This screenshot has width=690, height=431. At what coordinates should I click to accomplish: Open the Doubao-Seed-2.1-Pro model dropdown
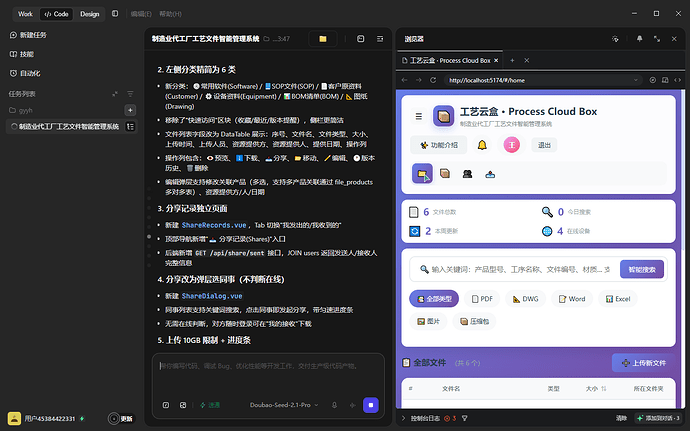[x=284, y=405]
